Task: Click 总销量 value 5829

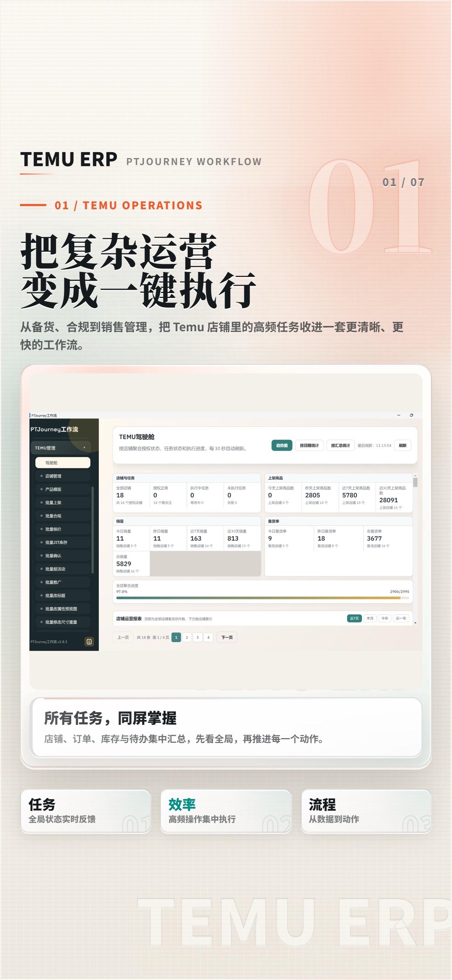Action: point(124,564)
